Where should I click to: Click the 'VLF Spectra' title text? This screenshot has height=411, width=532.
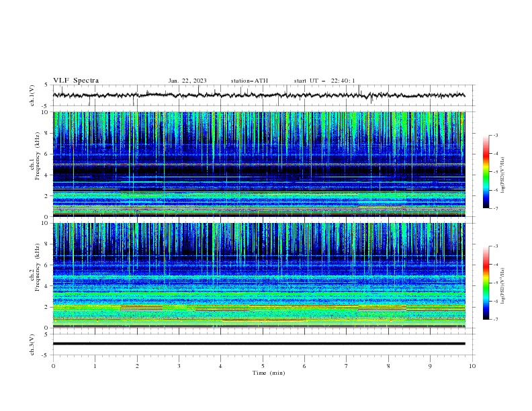click(76, 81)
